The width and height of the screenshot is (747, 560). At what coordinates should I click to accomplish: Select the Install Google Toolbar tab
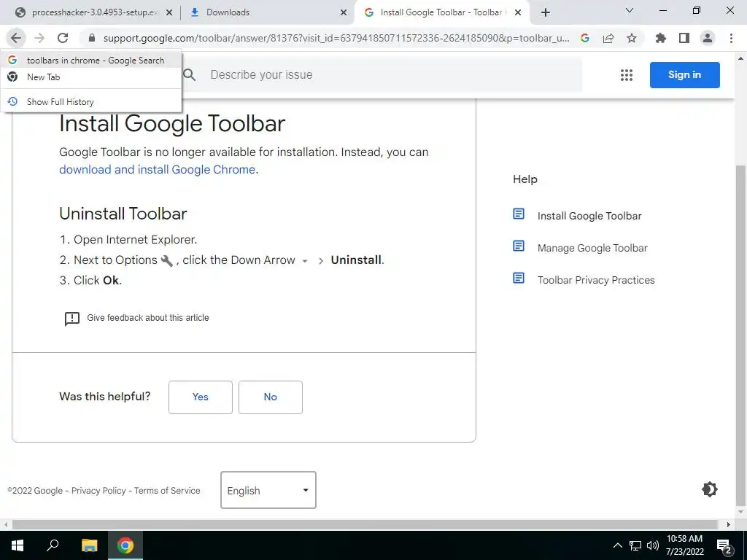click(x=441, y=12)
